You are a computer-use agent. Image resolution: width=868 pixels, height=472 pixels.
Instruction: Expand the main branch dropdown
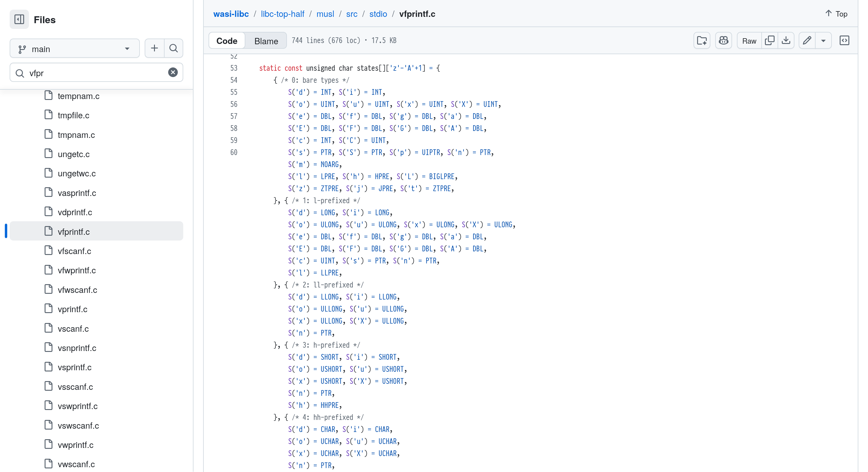click(x=74, y=49)
